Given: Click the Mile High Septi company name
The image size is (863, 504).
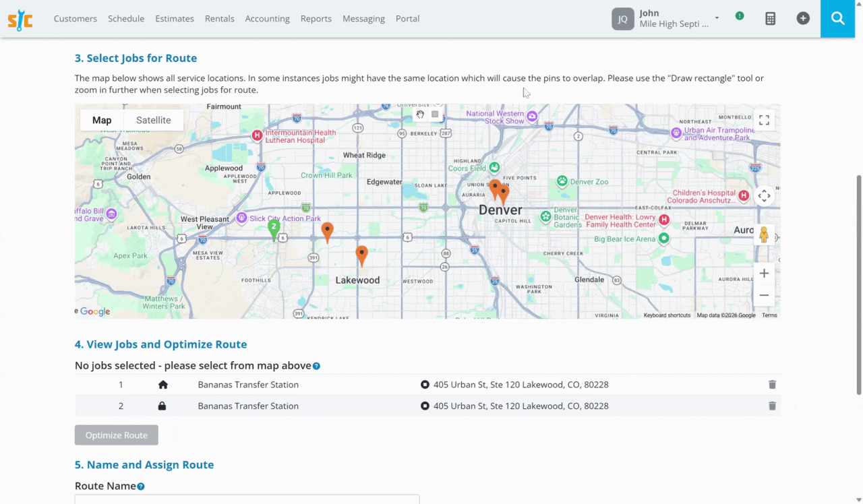Looking at the screenshot, I should [x=674, y=24].
